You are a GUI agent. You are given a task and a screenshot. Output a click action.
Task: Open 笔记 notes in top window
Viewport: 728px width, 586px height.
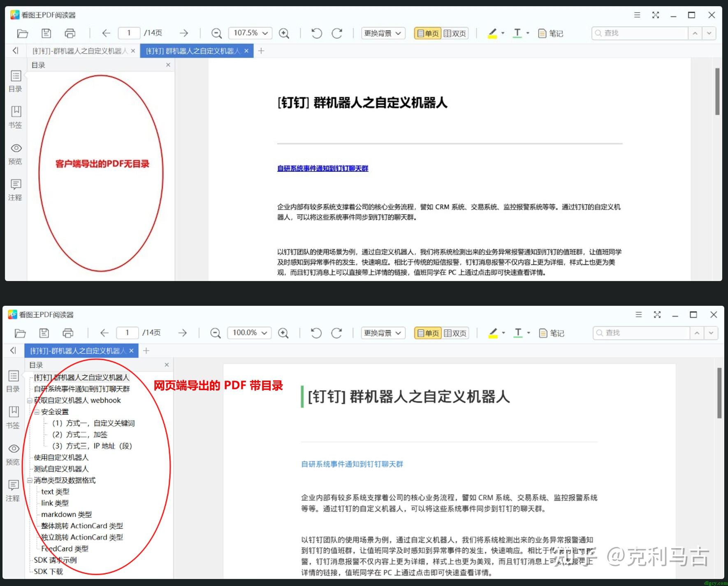pyautogui.click(x=551, y=33)
